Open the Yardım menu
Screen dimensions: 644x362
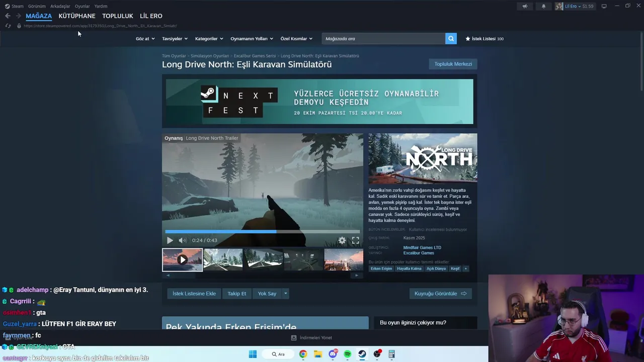click(x=101, y=6)
